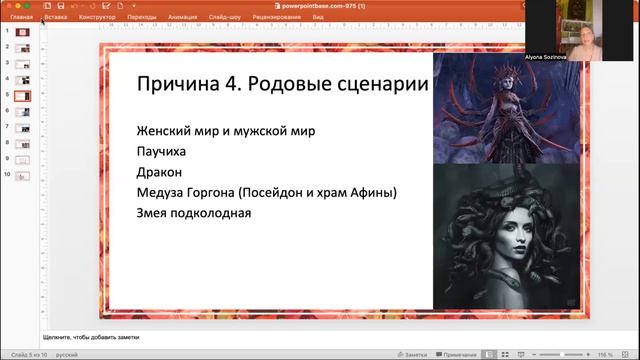Click the "Змея подколодная" line
Image resolution: width=640 pixels, height=360 pixels.
(x=194, y=213)
